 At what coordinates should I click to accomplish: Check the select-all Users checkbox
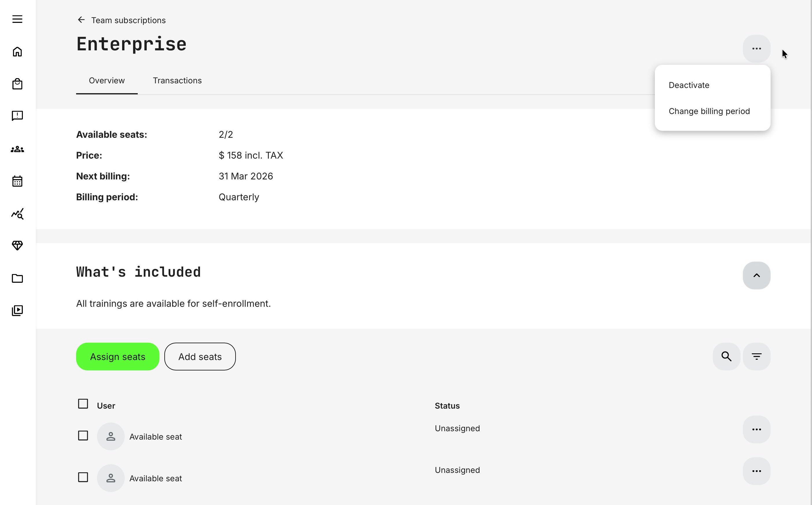point(83,404)
